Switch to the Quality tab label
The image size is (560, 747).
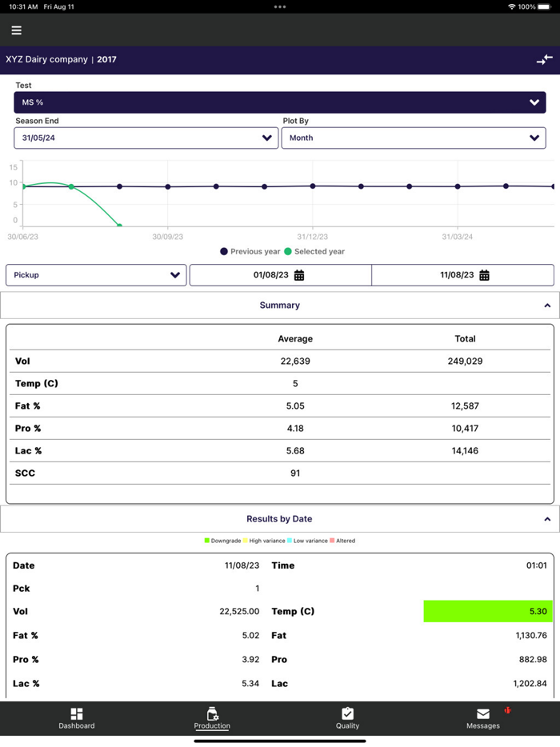pos(347,725)
